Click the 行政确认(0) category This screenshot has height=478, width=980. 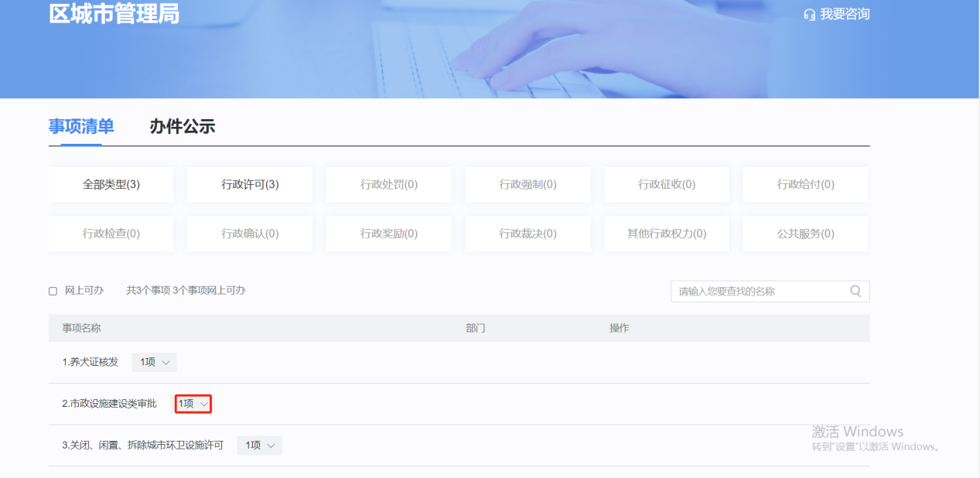pyautogui.click(x=249, y=233)
